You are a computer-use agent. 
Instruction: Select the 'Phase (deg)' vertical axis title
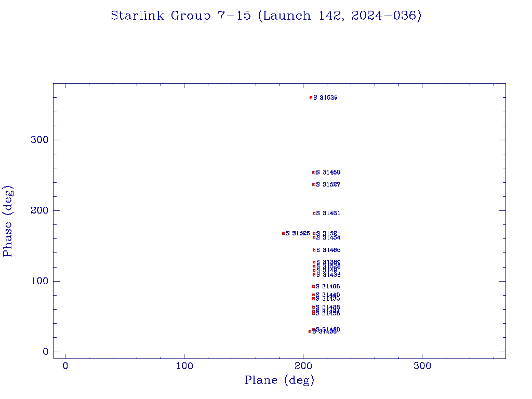(7, 221)
